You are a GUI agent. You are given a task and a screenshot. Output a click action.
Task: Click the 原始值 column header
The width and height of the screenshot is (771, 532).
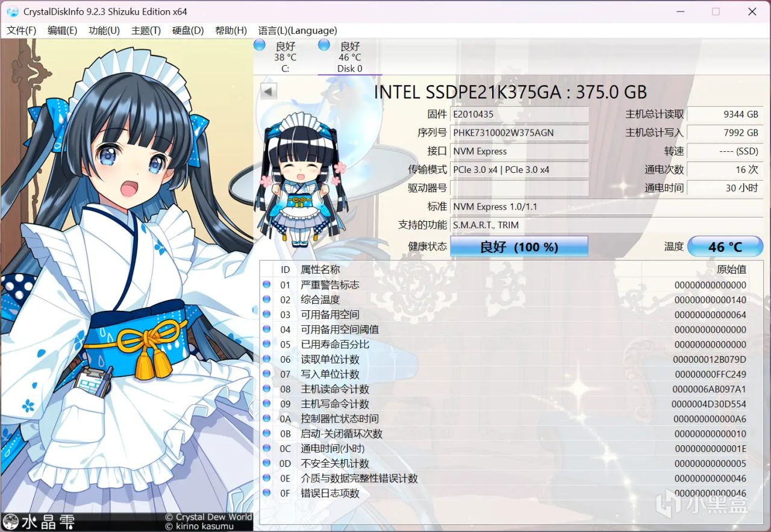pos(731,269)
